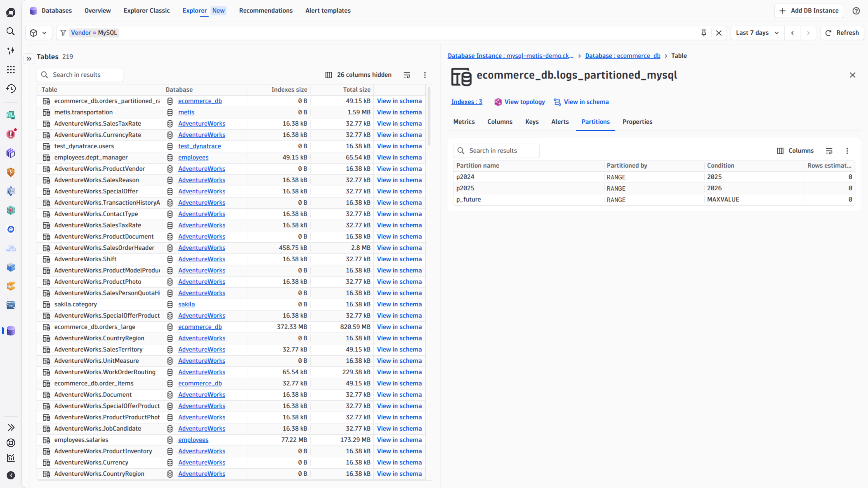Open the Tables list row settings icon
Viewport: 868px width, 488px height.
tap(407, 75)
